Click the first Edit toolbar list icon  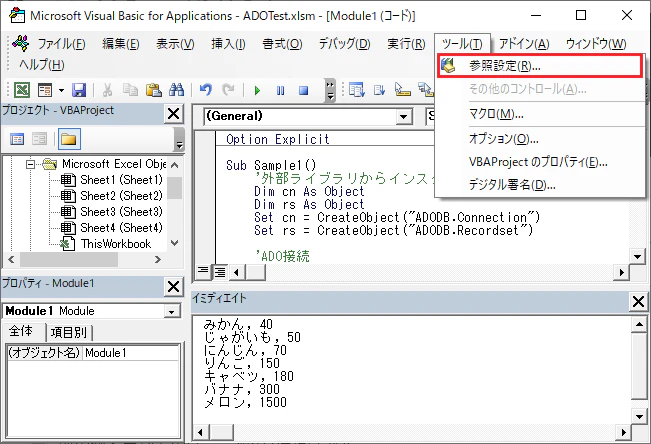357,90
